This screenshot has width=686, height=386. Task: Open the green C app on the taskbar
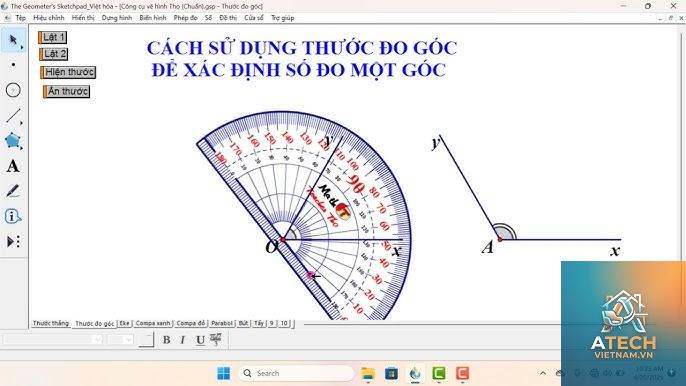[x=439, y=373]
